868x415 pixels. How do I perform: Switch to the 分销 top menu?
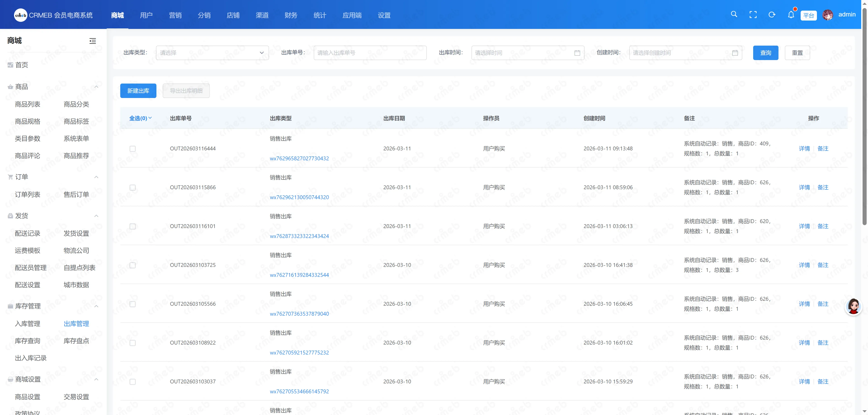click(x=204, y=15)
